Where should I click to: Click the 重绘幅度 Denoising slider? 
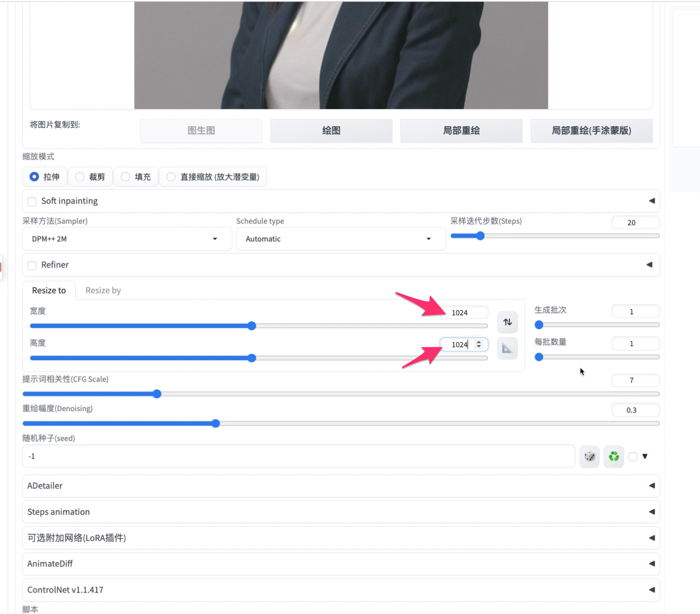tap(341, 423)
